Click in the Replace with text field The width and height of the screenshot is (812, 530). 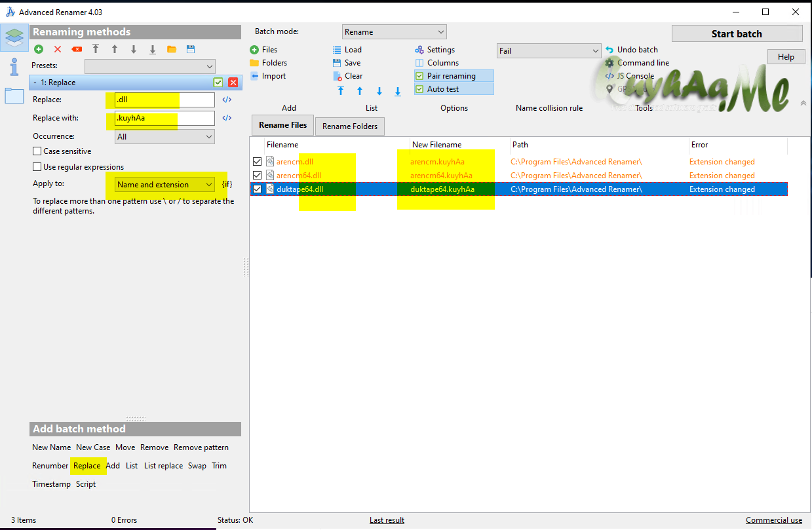(164, 118)
